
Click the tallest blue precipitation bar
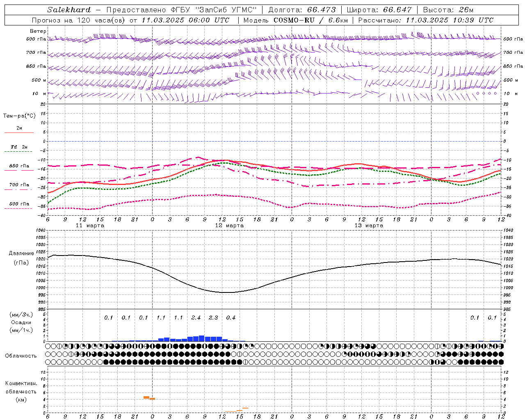click(201, 338)
